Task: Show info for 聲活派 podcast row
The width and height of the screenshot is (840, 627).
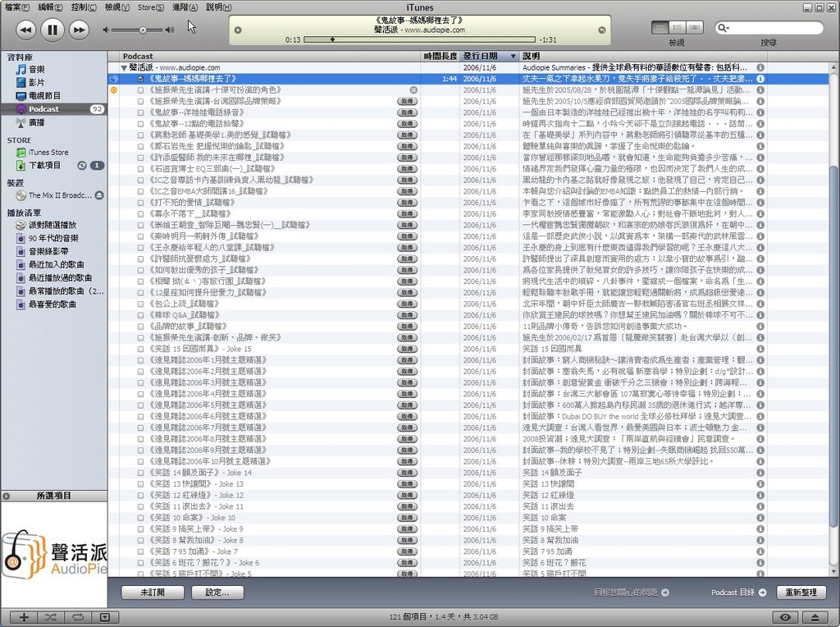Action: (760, 67)
